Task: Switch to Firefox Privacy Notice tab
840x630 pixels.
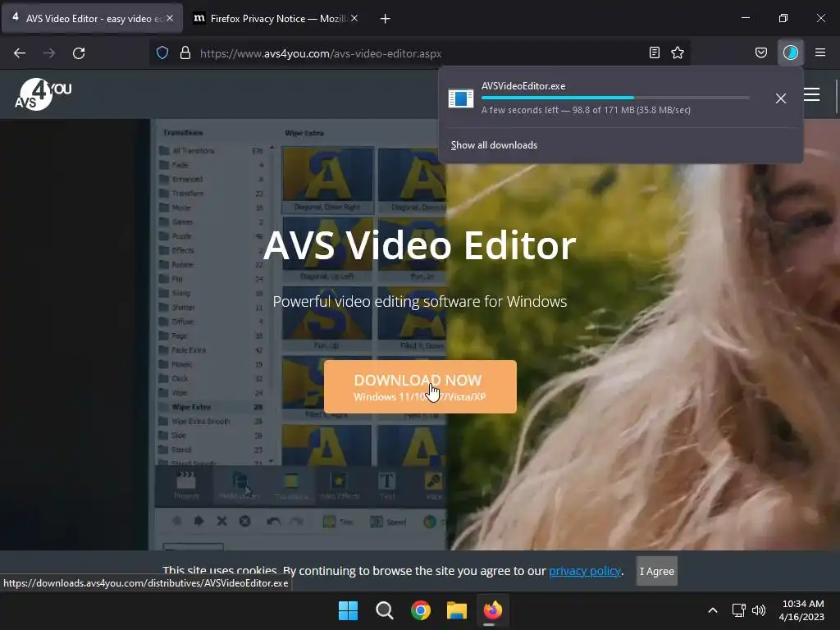Action: coord(276,19)
